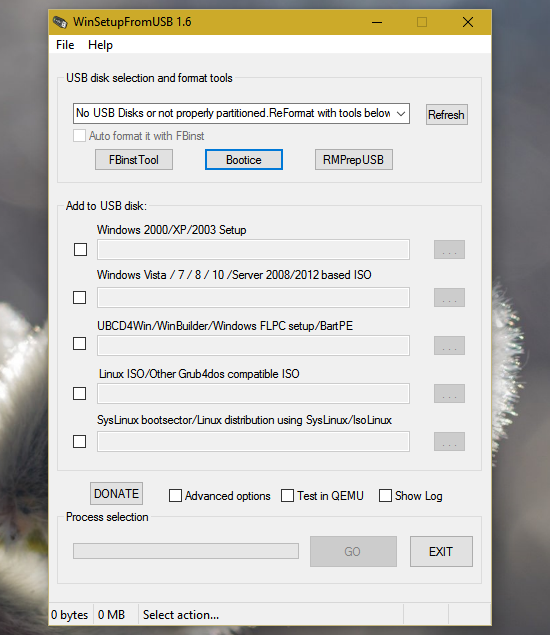
Task: Browse for SysLinux bootsector source
Action: (449, 441)
